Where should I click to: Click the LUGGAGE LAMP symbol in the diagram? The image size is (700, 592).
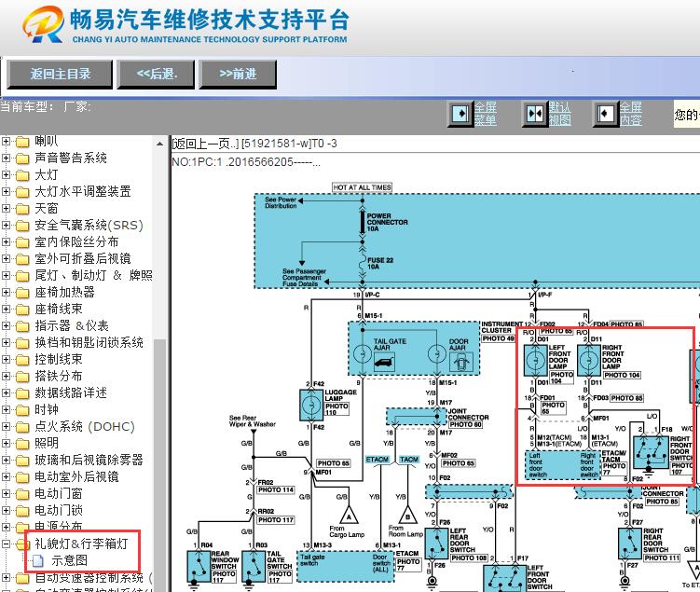311,405
